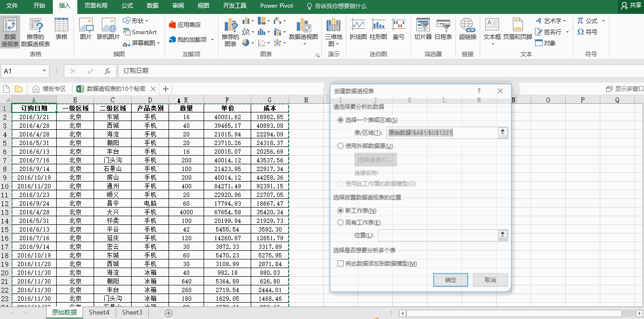The image size is (644, 319).
Task: Select 现有工作表 radio button
Action: pyautogui.click(x=340, y=222)
